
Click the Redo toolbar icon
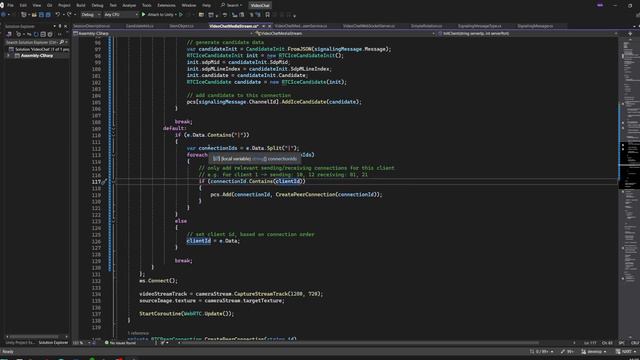pyautogui.click(x=69, y=15)
